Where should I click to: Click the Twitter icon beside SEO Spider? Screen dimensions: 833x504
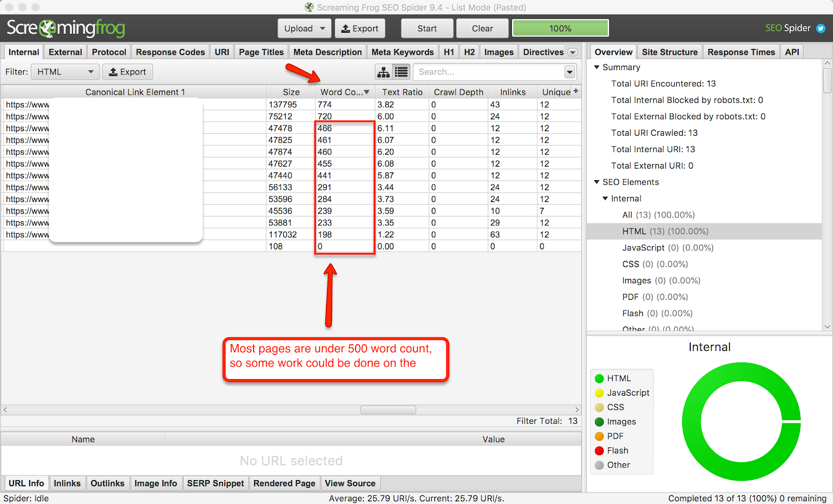pos(821,28)
